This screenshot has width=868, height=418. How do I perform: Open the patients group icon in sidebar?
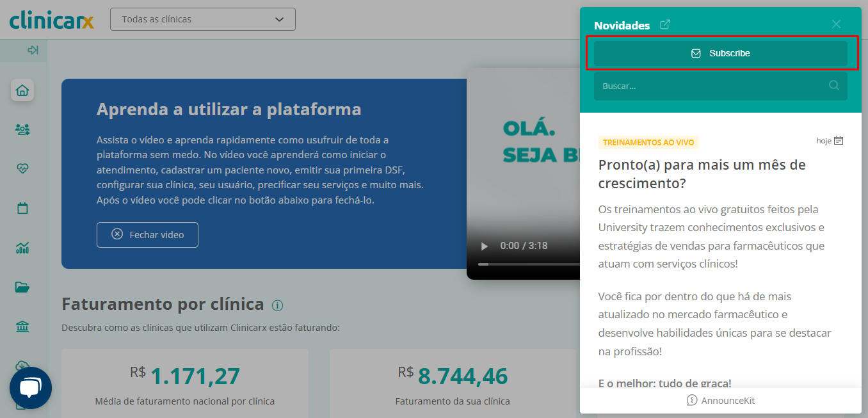22,129
